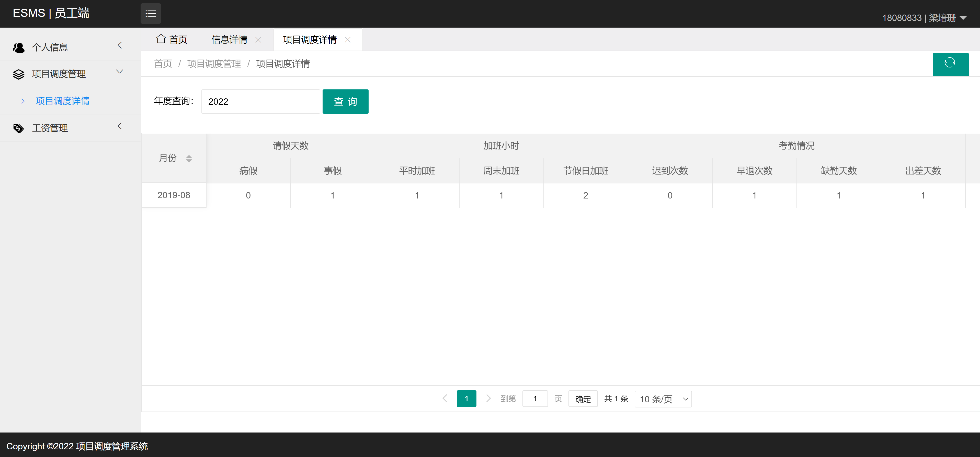This screenshot has height=457, width=980.
Task: Select 项目调度详情 sidebar submenu item
Action: [62, 101]
